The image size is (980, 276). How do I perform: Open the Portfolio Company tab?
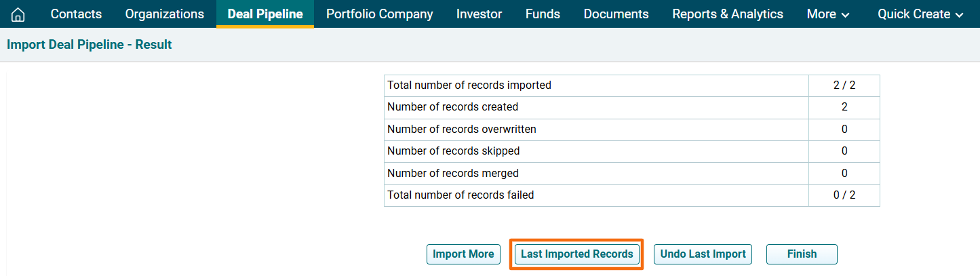[x=379, y=14]
